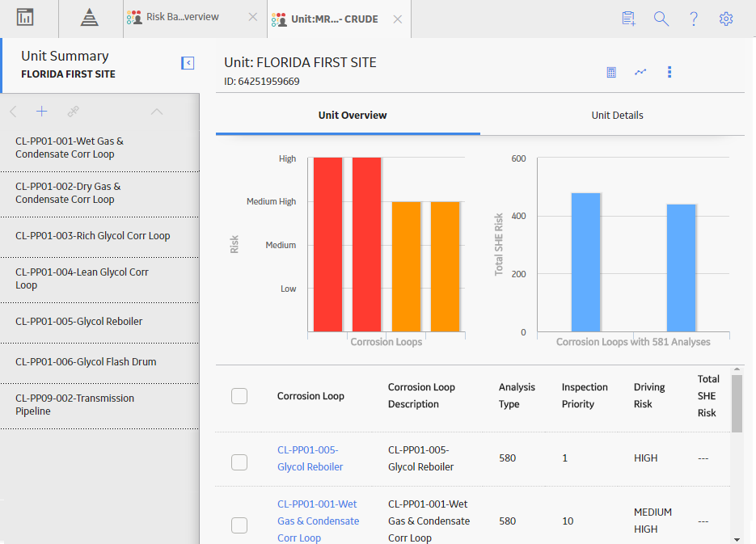
Task: Select CL-PP01-002-Dry Gas & Condensate Corr Loop
Action: (x=99, y=193)
